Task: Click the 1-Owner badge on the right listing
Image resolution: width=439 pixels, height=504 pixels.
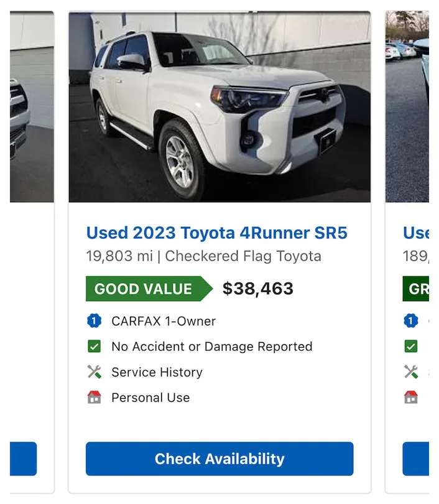Action: (411, 321)
